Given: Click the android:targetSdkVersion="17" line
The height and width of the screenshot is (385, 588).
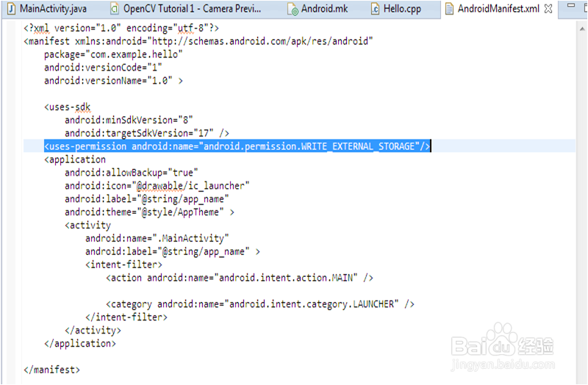Looking at the screenshot, I should click(x=146, y=133).
